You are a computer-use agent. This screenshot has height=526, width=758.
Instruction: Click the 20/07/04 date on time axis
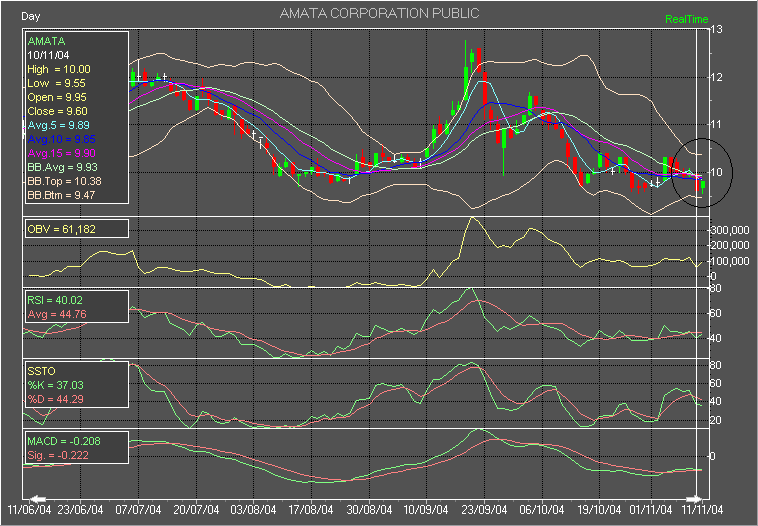(196, 510)
